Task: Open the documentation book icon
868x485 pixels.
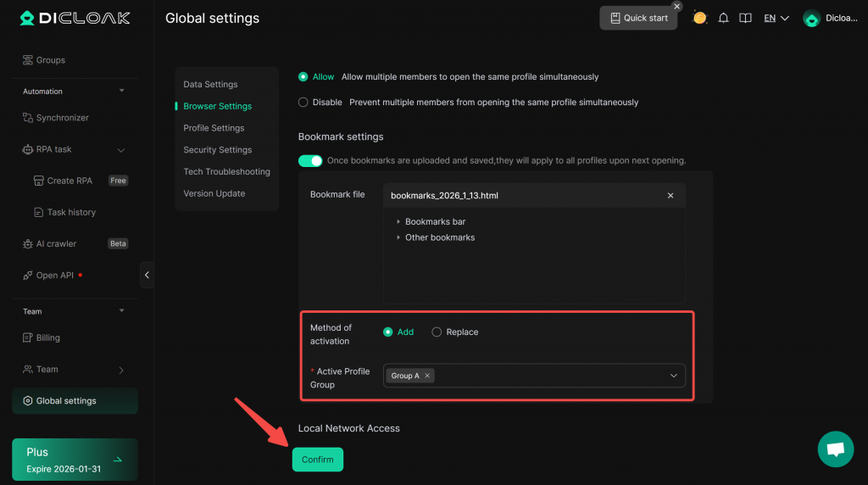Action: coord(745,18)
